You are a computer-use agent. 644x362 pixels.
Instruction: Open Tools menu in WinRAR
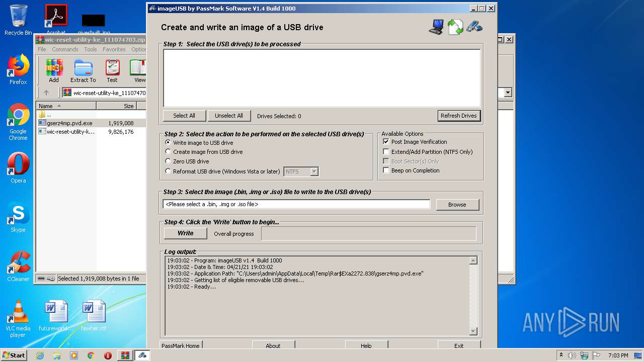coord(91,49)
